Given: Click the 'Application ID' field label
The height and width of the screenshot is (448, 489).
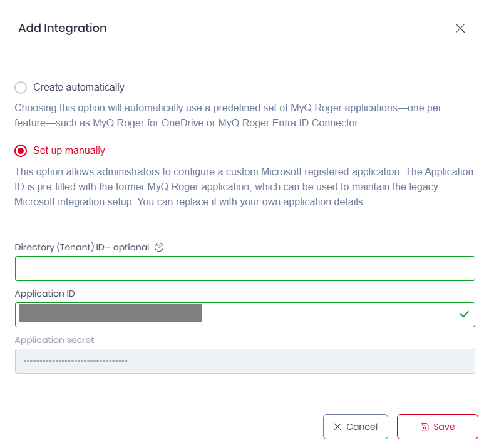Looking at the screenshot, I should tap(44, 293).
